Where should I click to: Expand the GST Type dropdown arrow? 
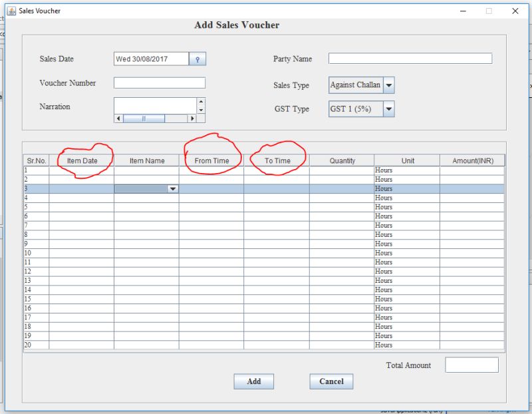pos(389,109)
